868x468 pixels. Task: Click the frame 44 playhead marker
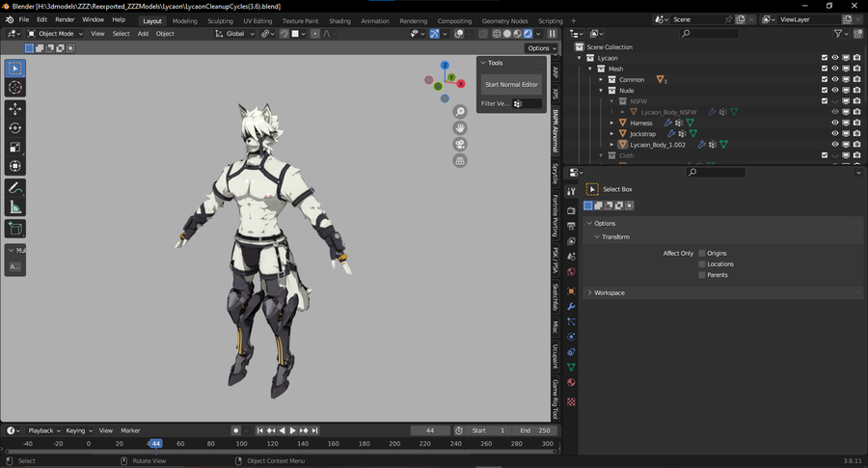tap(155, 444)
